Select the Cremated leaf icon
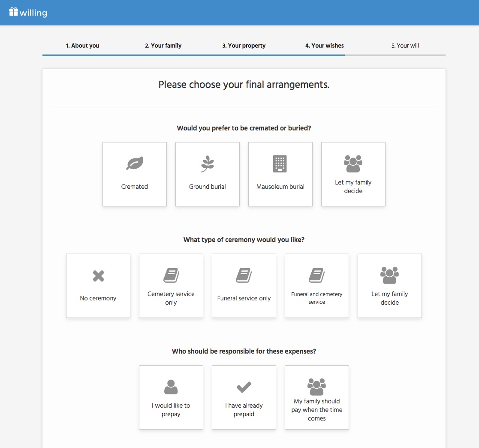The image size is (479, 448). click(x=135, y=163)
